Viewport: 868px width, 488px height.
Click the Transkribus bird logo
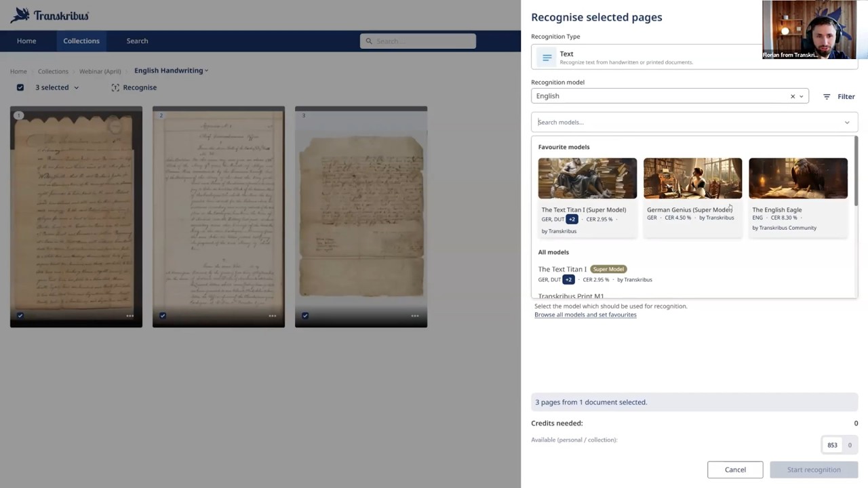click(20, 15)
